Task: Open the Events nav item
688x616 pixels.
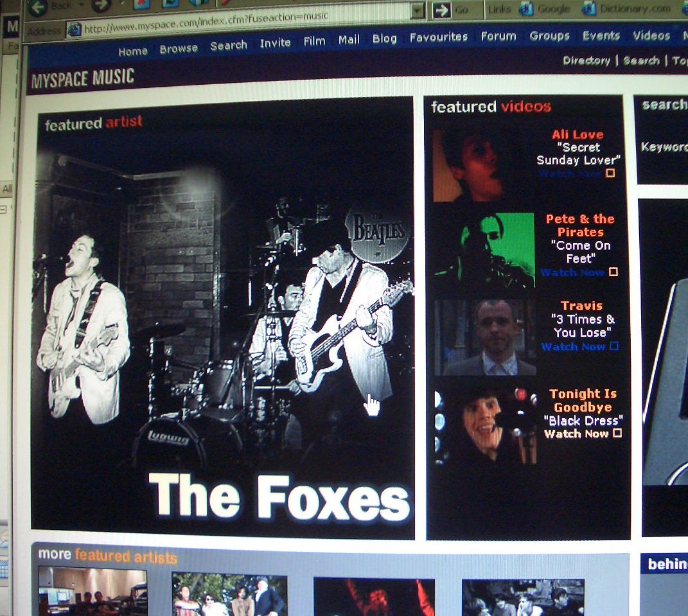Action: (x=601, y=36)
